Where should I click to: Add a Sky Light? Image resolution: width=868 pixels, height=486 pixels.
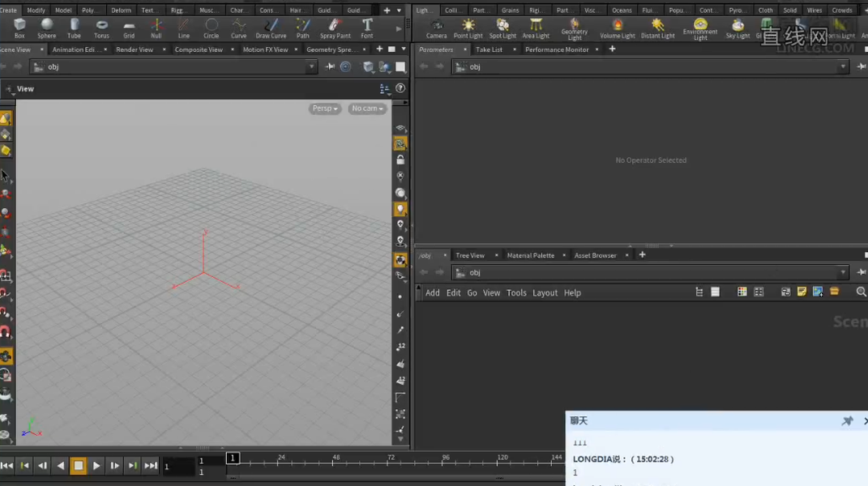pos(738,28)
